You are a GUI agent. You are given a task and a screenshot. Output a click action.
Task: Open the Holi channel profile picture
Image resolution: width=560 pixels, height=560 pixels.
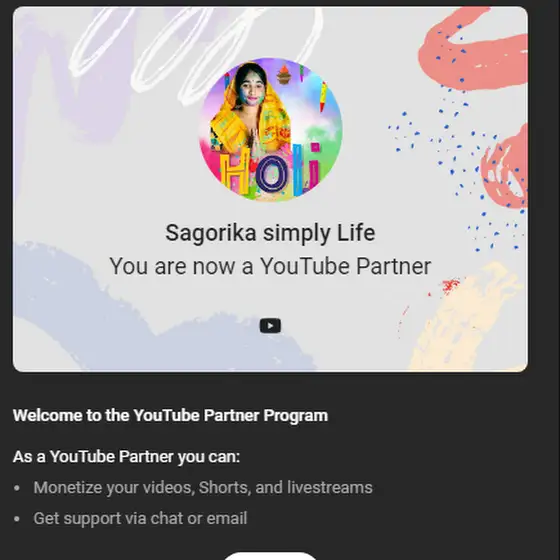point(270,129)
